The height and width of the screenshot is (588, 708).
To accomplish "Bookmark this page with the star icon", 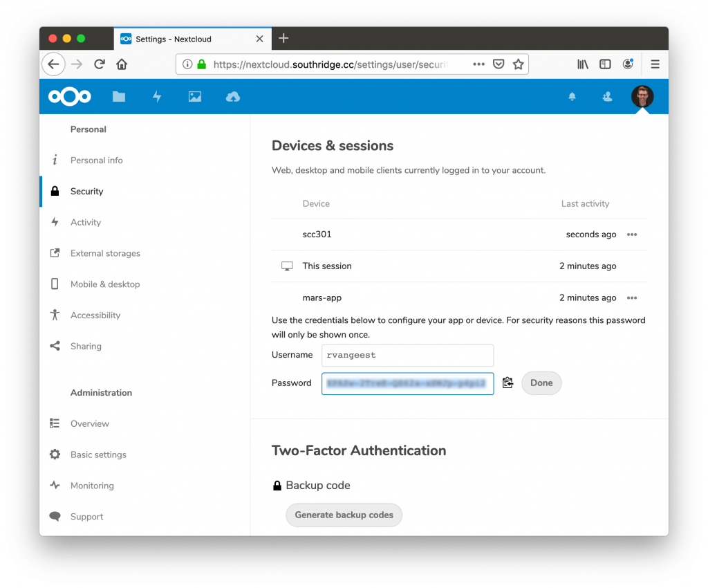I will (x=518, y=64).
